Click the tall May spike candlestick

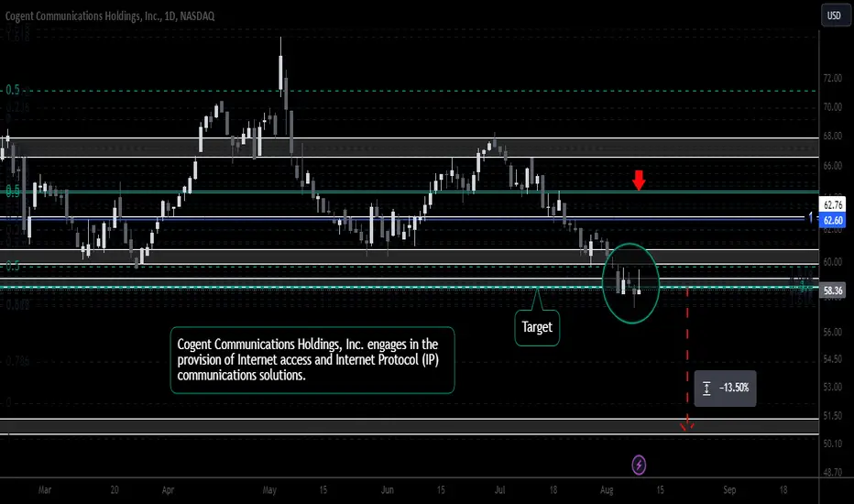tap(281, 68)
